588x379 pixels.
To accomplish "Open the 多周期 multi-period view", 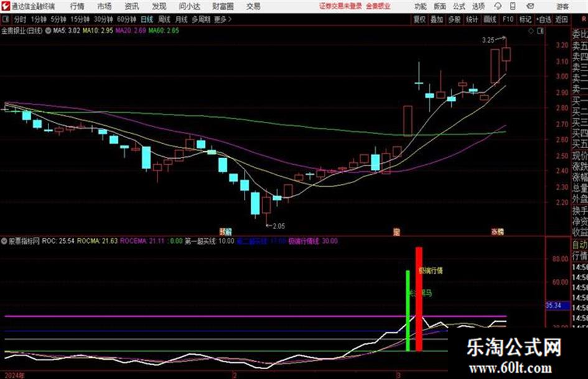I will tap(200, 19).
